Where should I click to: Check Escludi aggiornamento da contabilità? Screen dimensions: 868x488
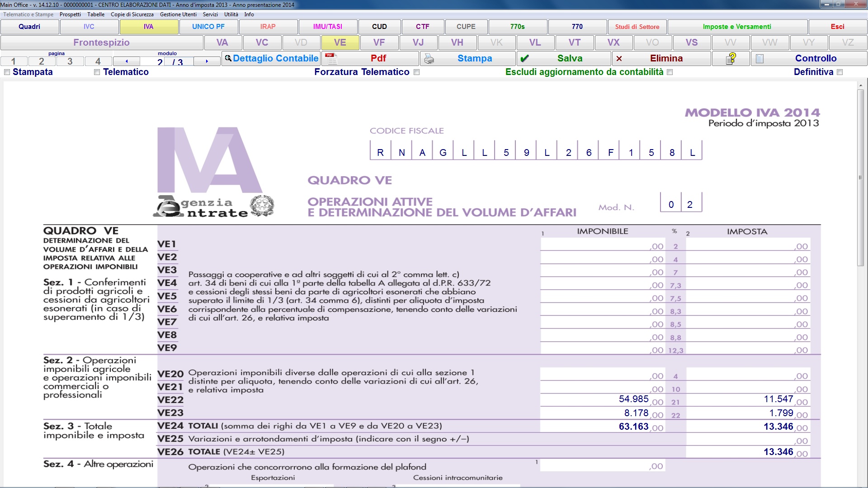pos(670,72)
